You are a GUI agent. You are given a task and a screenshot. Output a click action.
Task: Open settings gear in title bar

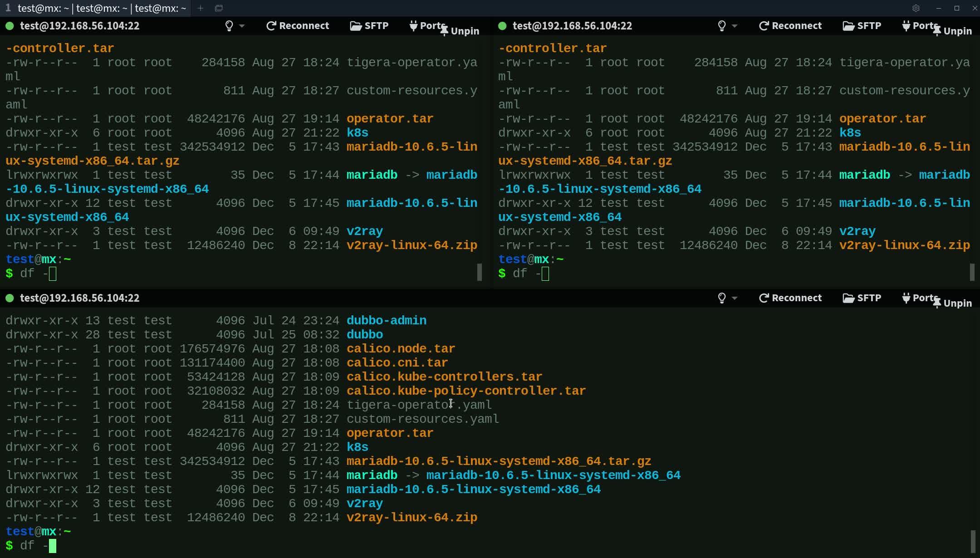click(x=916, y=8)
